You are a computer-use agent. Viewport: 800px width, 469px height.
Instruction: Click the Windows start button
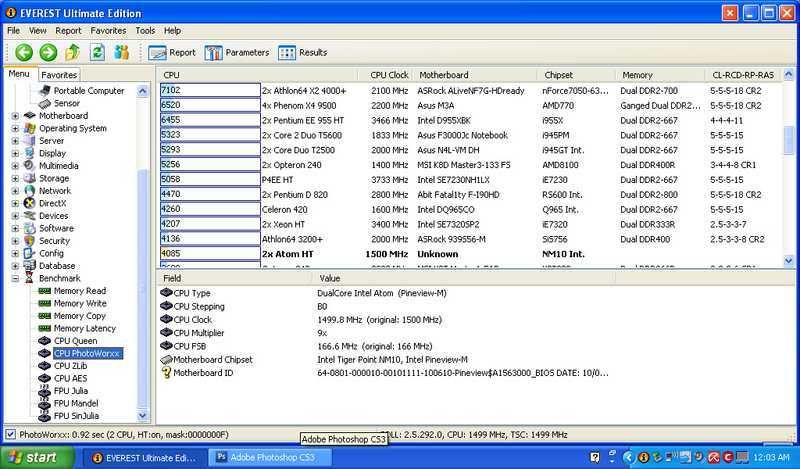tap(37, 457)
